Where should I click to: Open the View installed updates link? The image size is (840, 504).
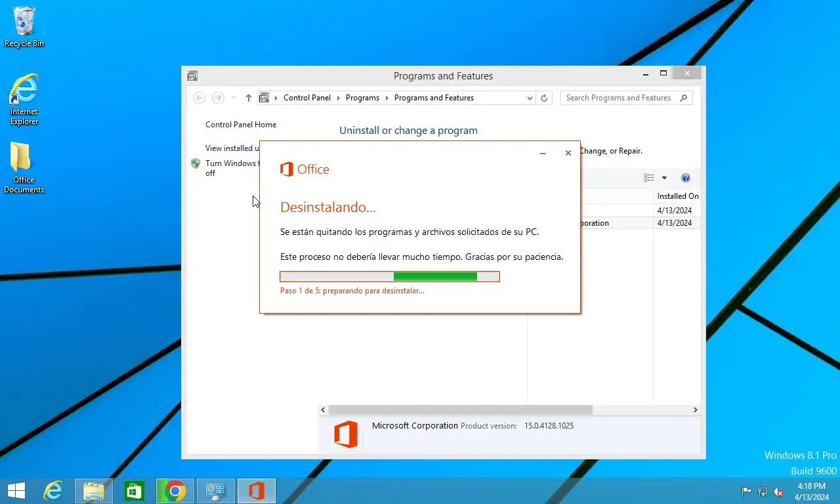point(232,148)
